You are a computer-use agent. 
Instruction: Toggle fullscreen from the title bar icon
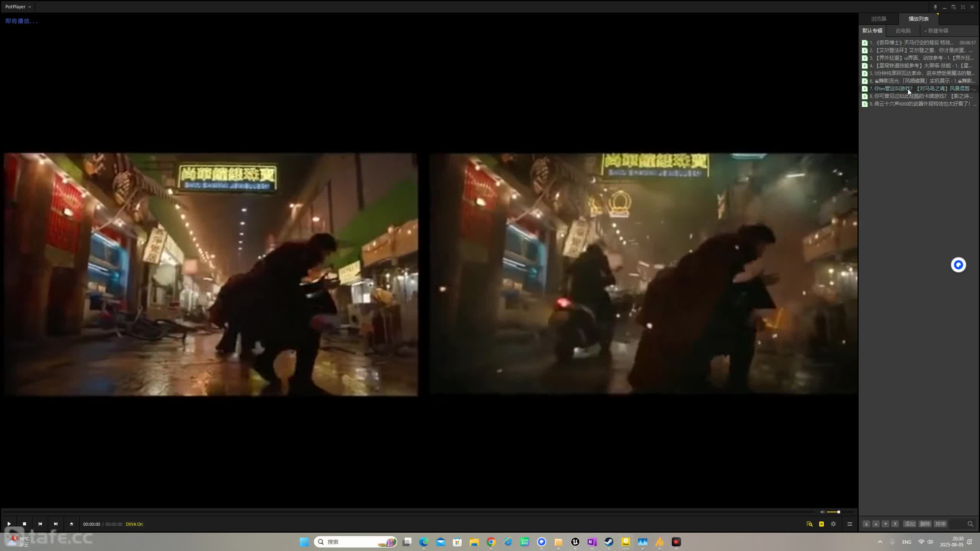click(963, 7)
